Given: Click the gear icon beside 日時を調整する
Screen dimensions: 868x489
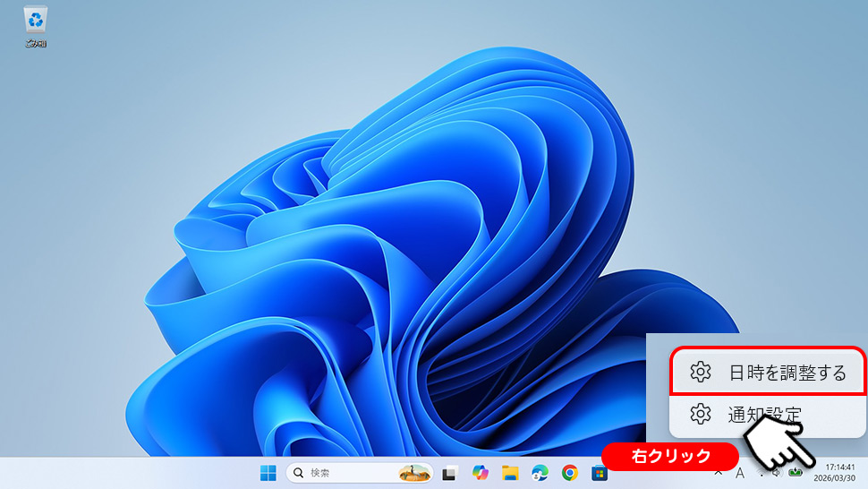Looking at the screenshot, I should [701, 373].
